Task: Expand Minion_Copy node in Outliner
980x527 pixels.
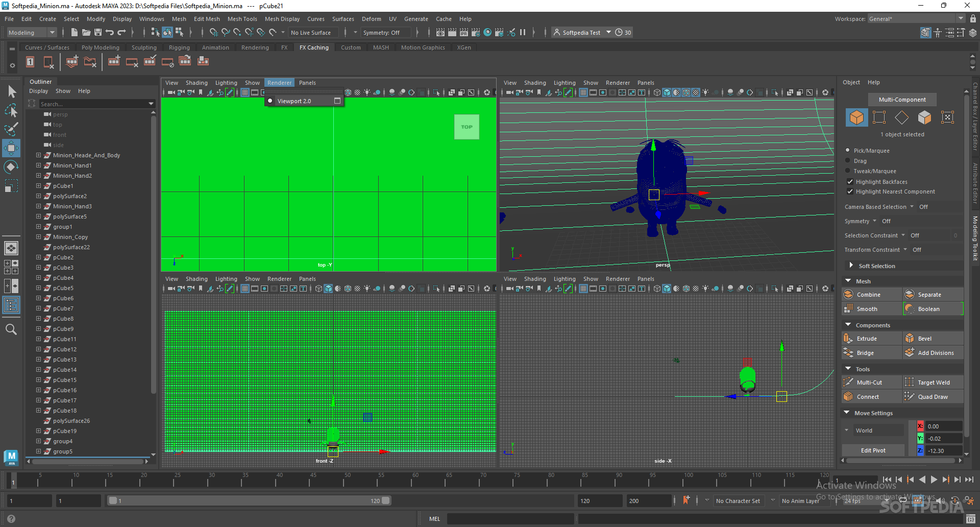Action: click(x=38, y=237)
